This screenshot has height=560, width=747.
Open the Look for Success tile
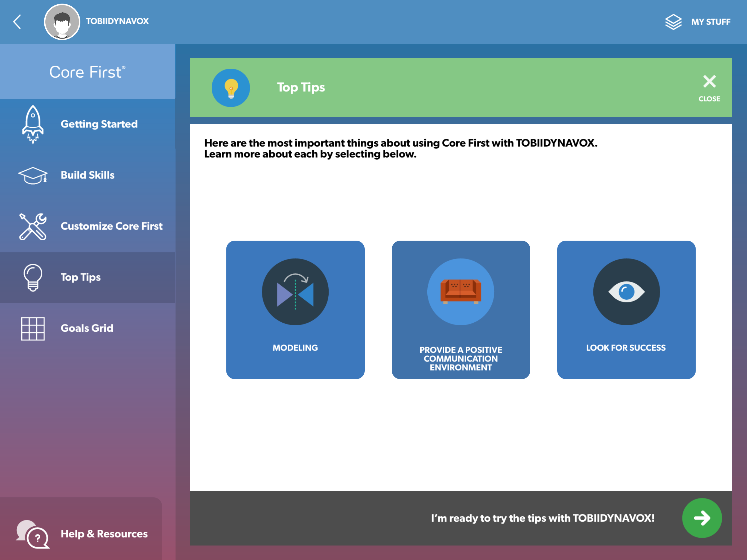[x=626, y=310]
